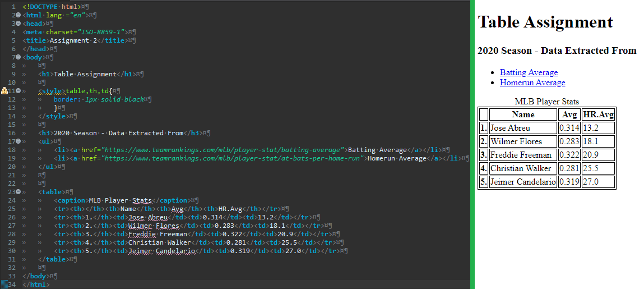
Task: Click the HR.Avg column header in table
Action: click(598, 114)
